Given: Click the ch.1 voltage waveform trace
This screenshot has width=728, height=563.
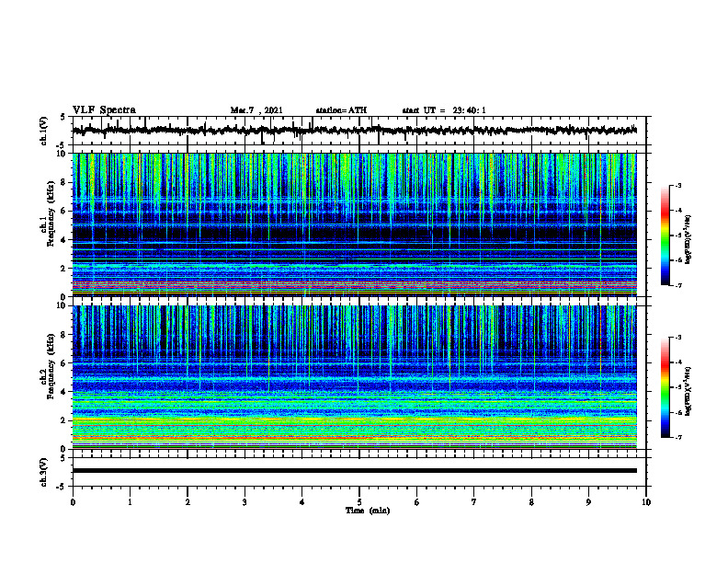Looking at the screenshot, I should coord(354,131).
